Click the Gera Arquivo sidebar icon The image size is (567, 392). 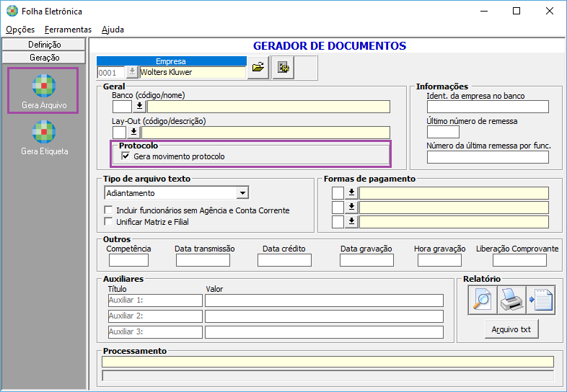point(44,86)
